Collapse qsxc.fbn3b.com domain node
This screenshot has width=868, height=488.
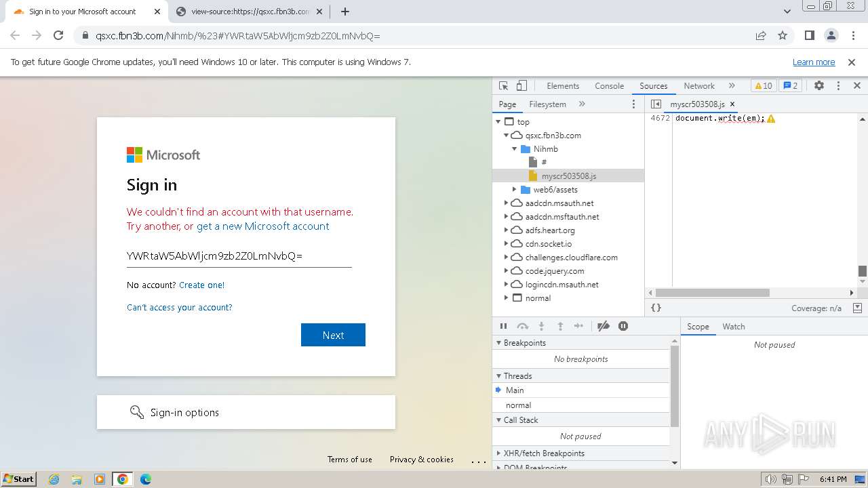click(507, 136)
